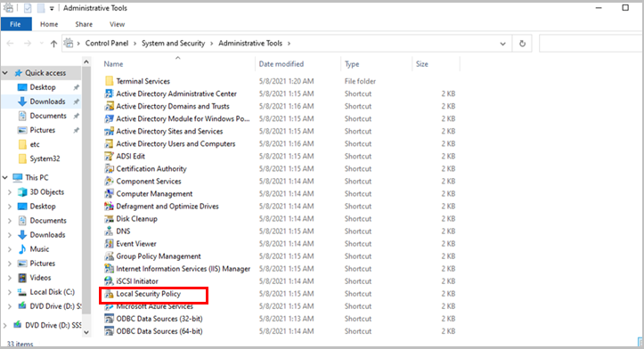Collapse the Quick access tree node
Screen dimensions: 644x349
(x=5, y=73)
